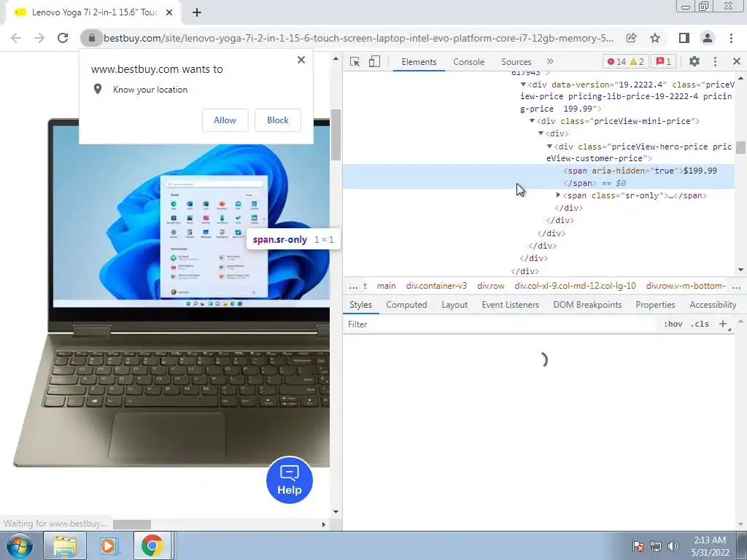Image resolution: width=747 pixels, height=560 pixels.
Task: Open the Computed tab
Action: [406, 305]
